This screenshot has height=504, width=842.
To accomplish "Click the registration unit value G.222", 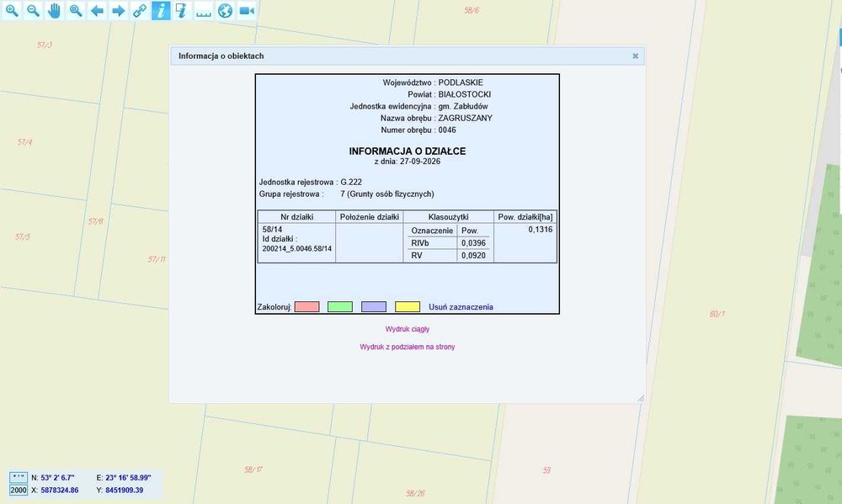I will click(351, 182).
